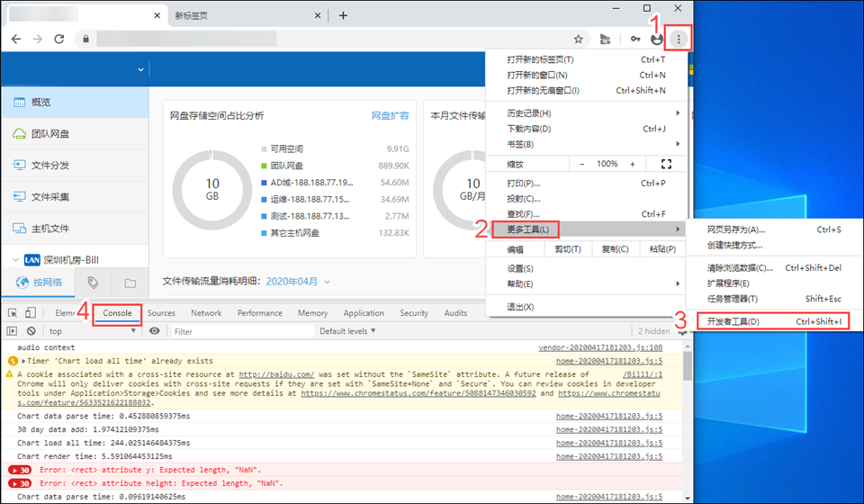This screenshot has width=864, height=504.
Task: Switch to Sources DevTools tab
Action: click(x=161, y=313)
